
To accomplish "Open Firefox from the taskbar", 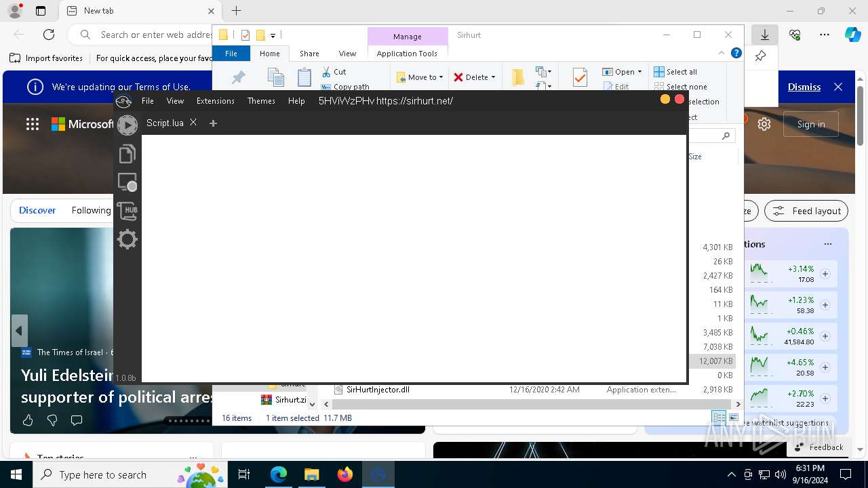I will click(x=345, y=474).
